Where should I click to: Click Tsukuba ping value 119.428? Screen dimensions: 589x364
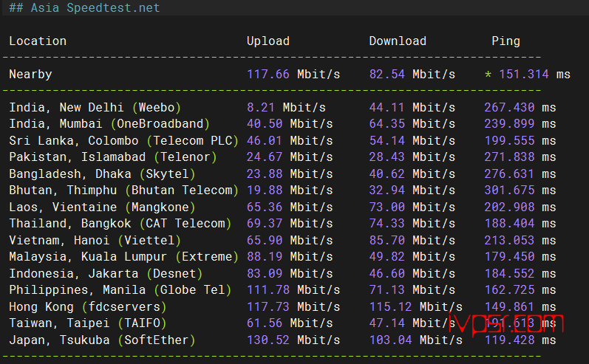click(x=509, y=340)
